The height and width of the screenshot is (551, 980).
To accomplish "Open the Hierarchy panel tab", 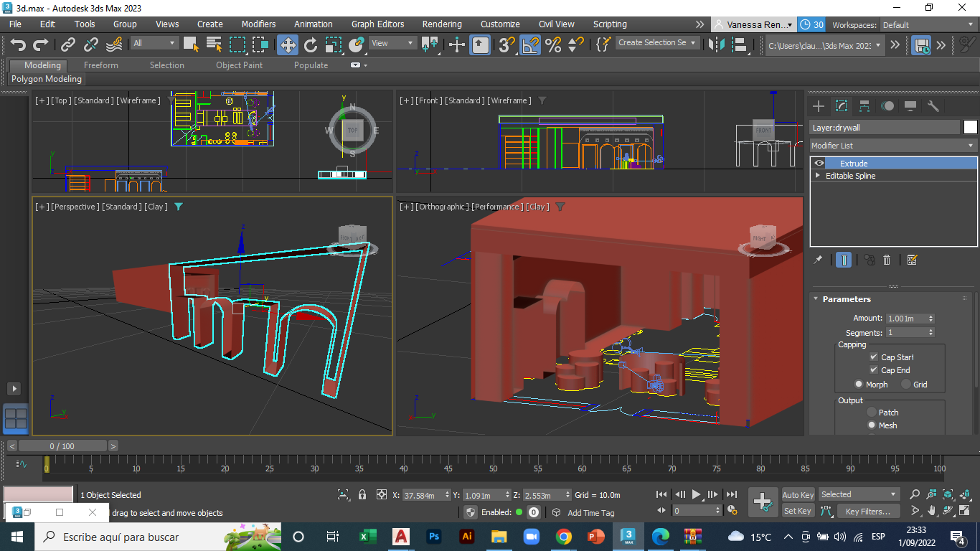I will point(864,106).
